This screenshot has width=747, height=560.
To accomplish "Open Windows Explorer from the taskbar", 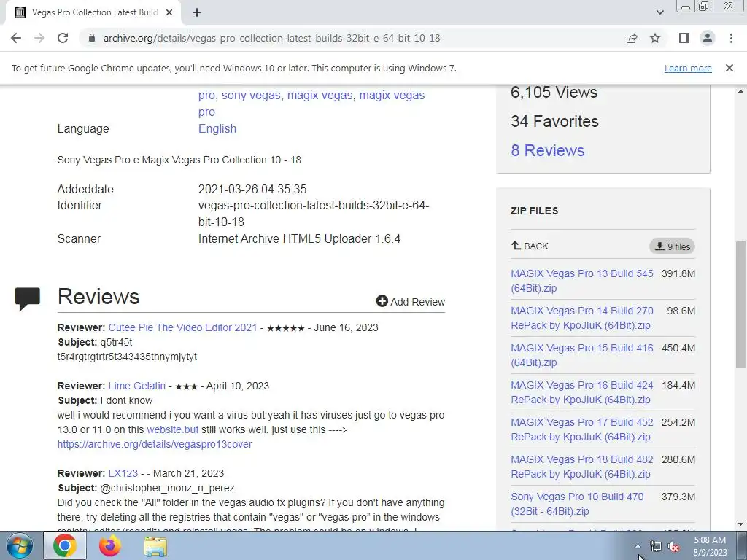I will coord(155,546).
